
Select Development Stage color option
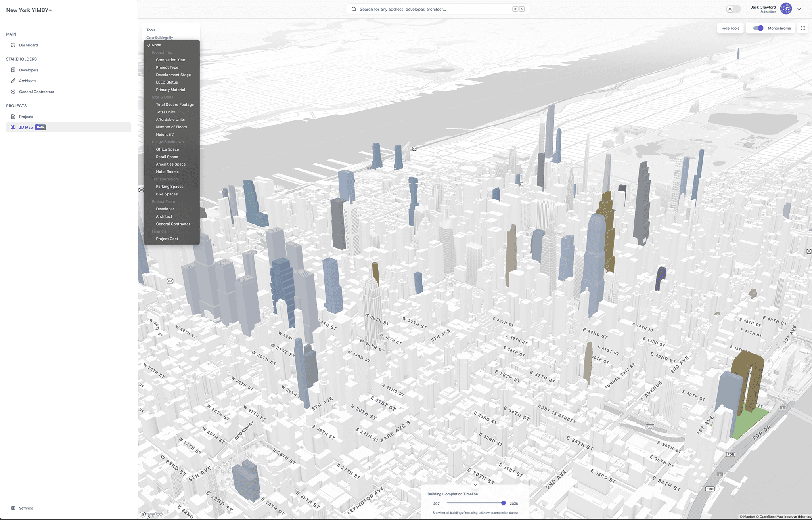click(x=173, y=75)
